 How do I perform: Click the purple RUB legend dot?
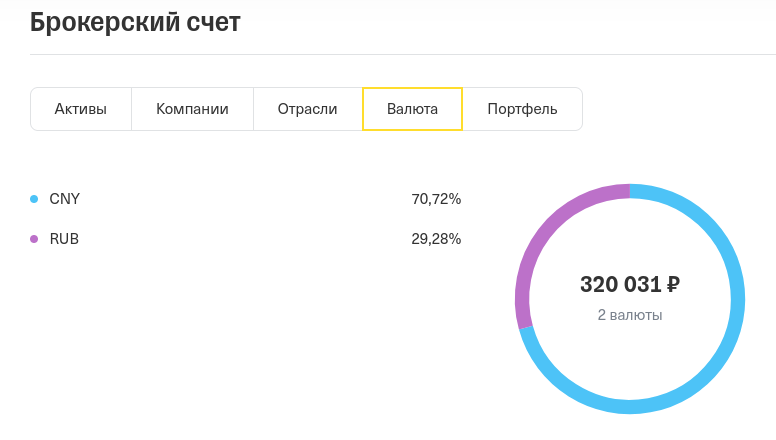[x=34, y=239]
